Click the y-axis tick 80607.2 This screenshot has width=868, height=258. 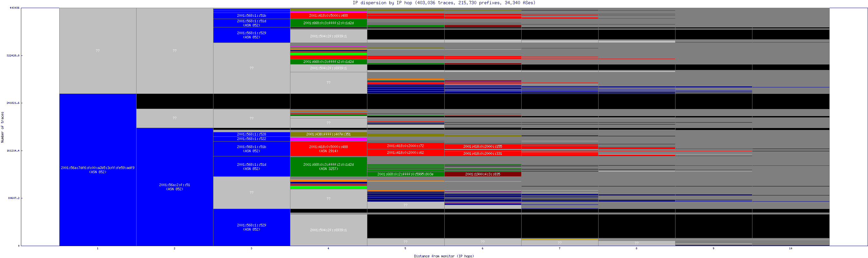pos(14,198)
